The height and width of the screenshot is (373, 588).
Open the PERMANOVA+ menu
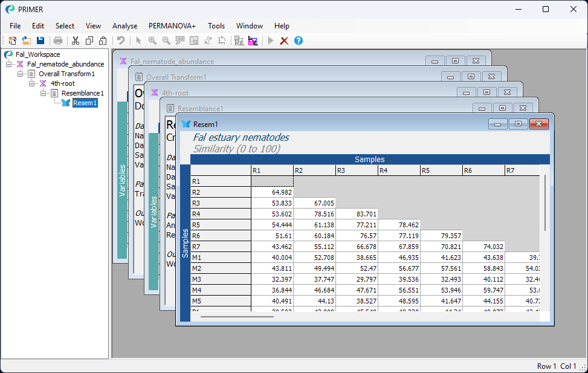172,26
